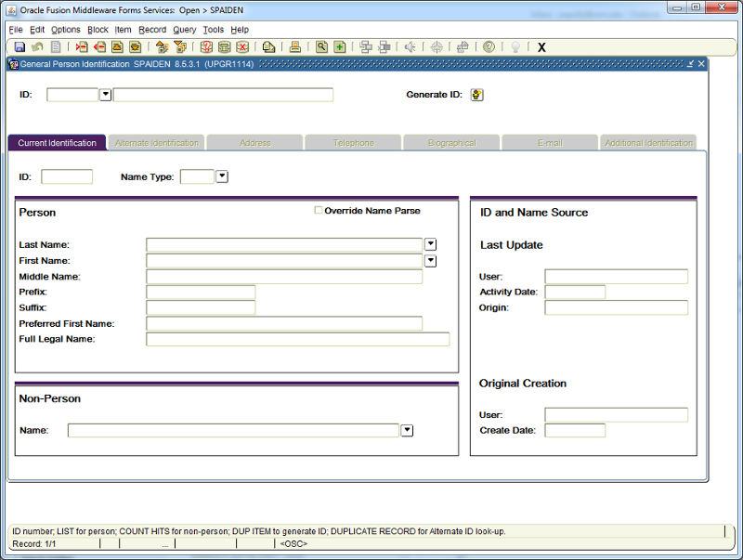
Task: Click the crosshair fine-grained access icon
Action: (x=437, y=47)
